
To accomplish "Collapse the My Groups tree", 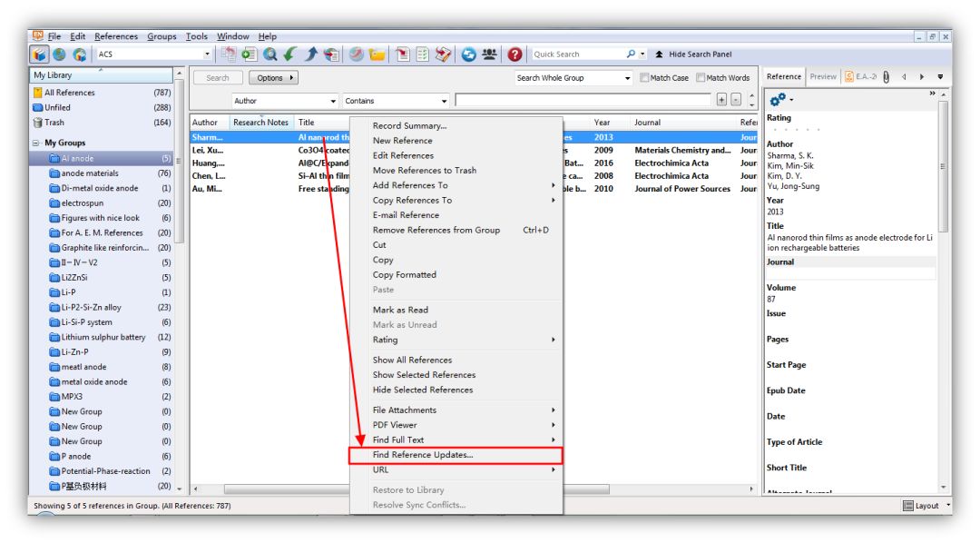I will [x=35, y=143].
